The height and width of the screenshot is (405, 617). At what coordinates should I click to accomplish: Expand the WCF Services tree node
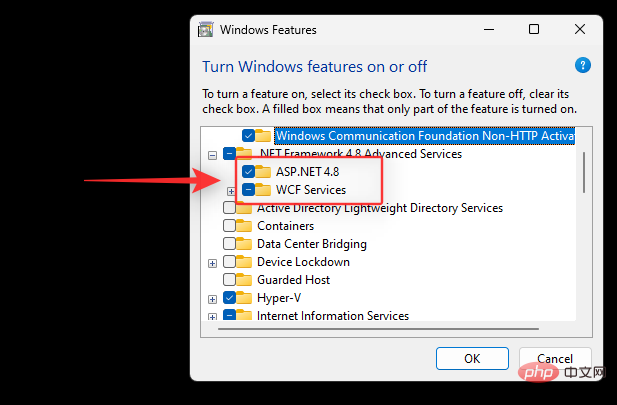coord(232,190)
